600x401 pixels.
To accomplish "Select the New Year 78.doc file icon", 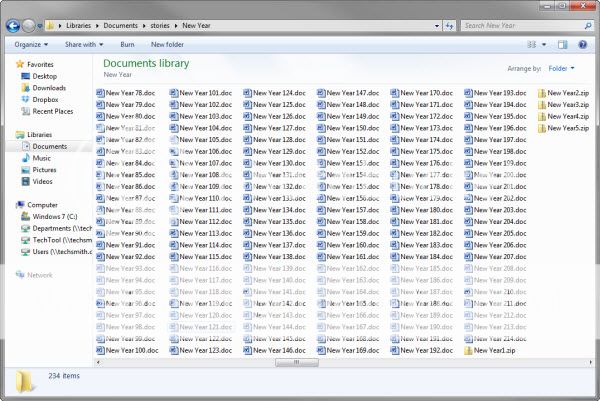I will [x=100, y=93].
